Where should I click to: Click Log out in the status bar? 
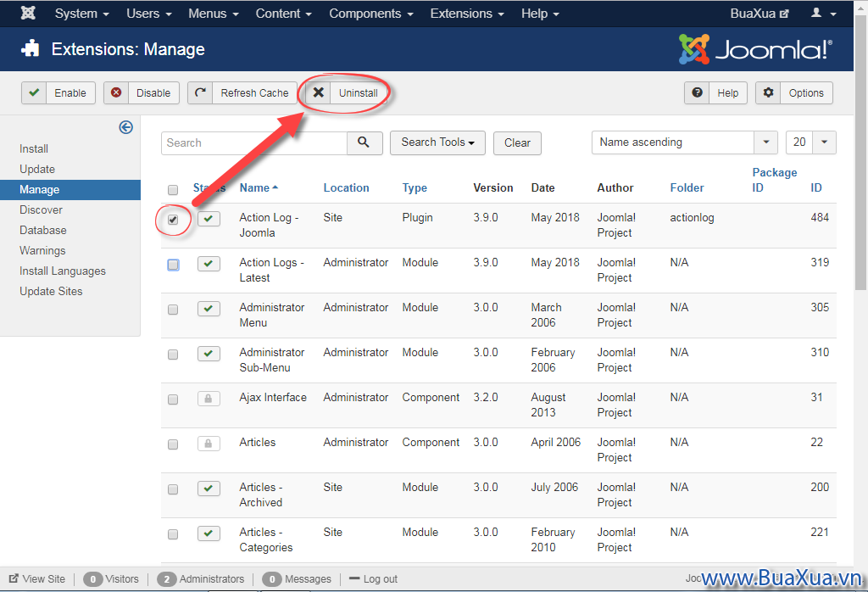point(374,578)
